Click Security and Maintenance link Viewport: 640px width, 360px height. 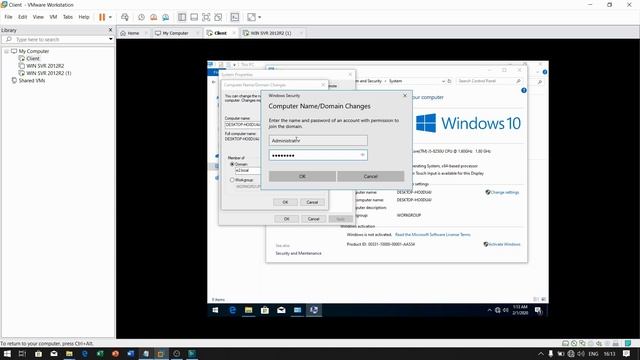click(298, 253)
